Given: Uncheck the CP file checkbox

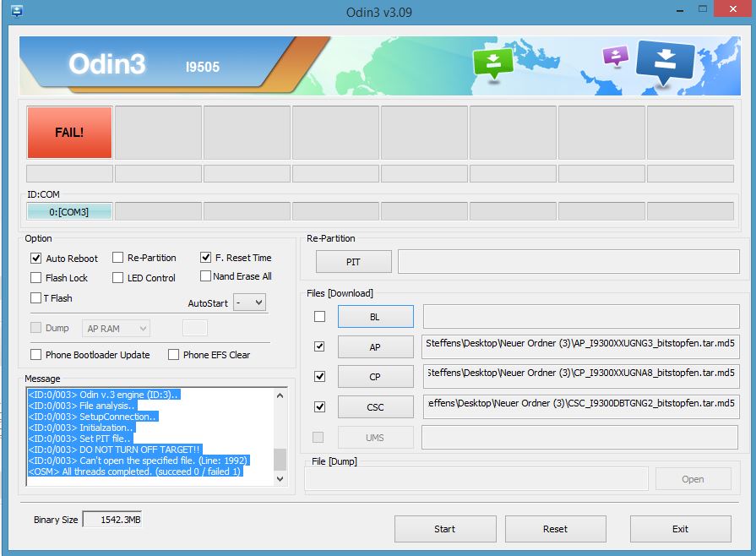Looking at the screenshot, I should [x=319, y=376].
